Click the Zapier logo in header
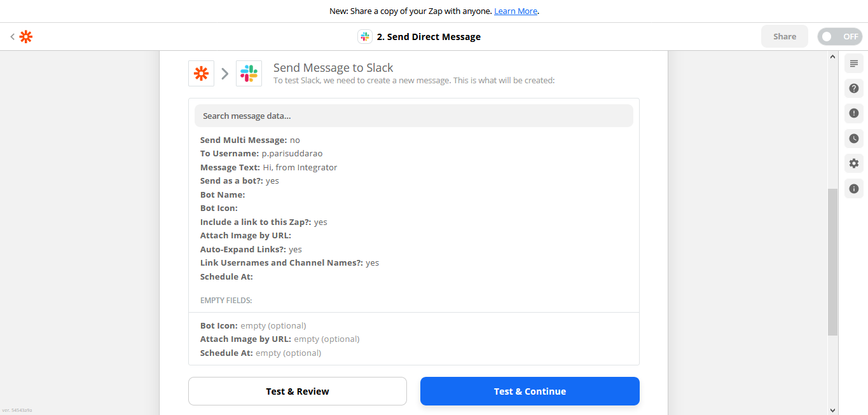Image resolution: width=868 pixels, height=415 pixels. coord(26,37)
